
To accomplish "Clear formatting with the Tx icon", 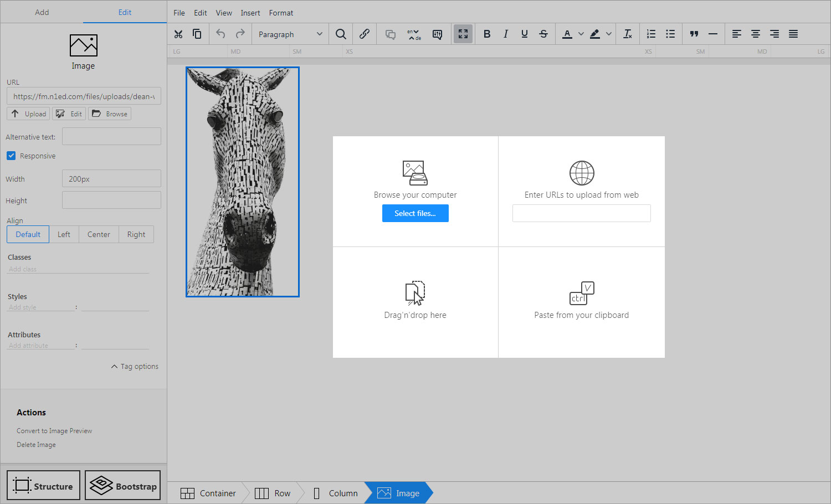I will click(x=628, y=34).
